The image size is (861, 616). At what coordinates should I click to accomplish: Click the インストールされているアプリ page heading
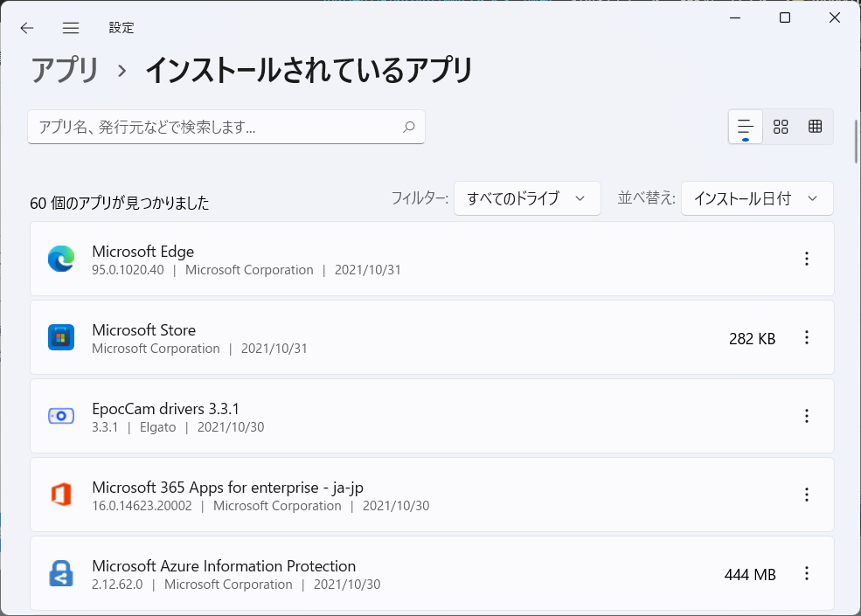309,70
